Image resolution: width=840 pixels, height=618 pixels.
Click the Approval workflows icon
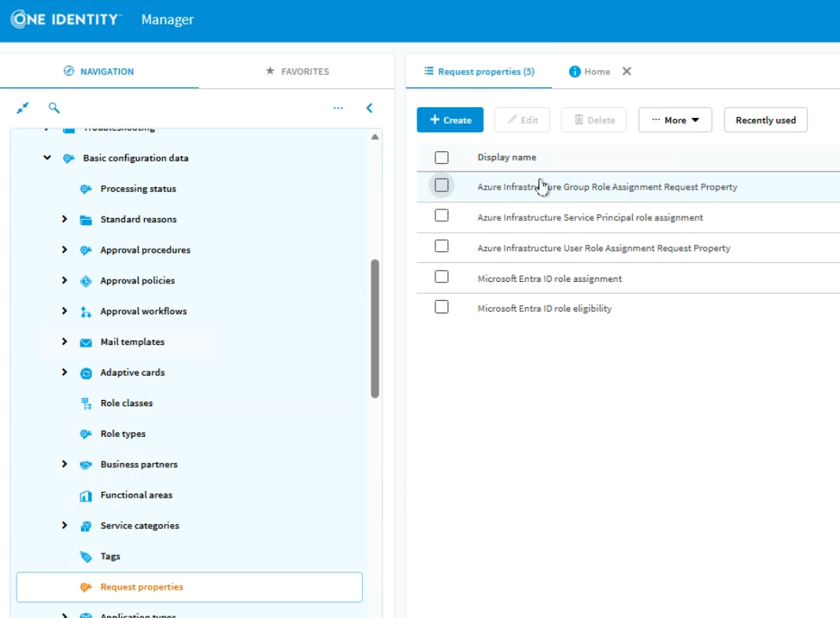[86, 311]
